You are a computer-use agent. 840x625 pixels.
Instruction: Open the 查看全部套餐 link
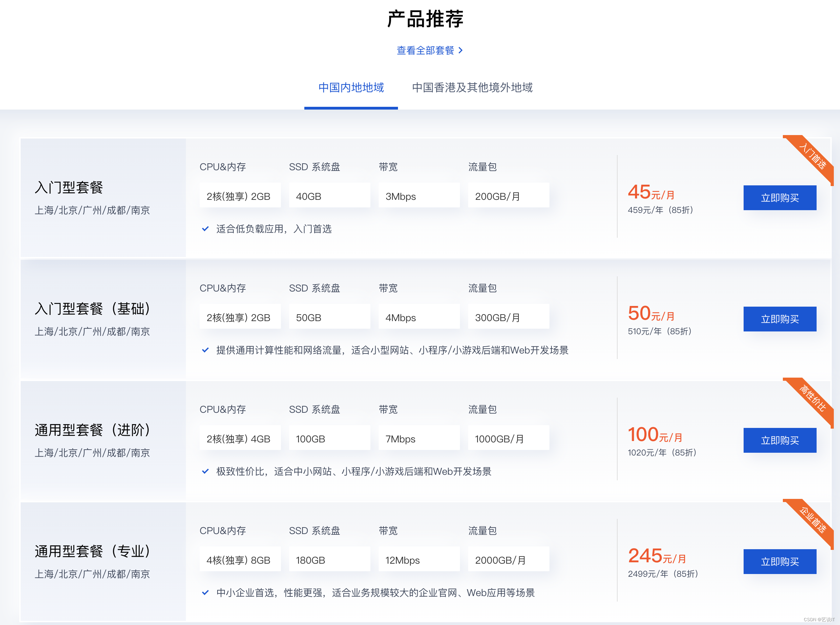(425, 50)
